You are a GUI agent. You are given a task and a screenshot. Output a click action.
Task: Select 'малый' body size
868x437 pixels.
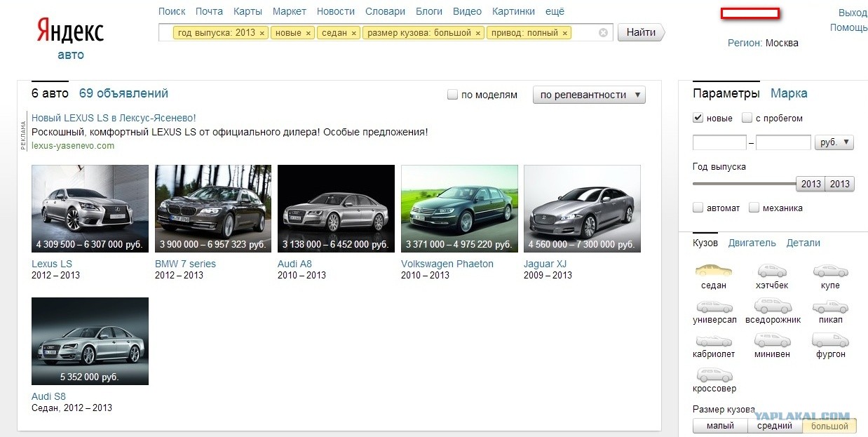pos(720,426)
